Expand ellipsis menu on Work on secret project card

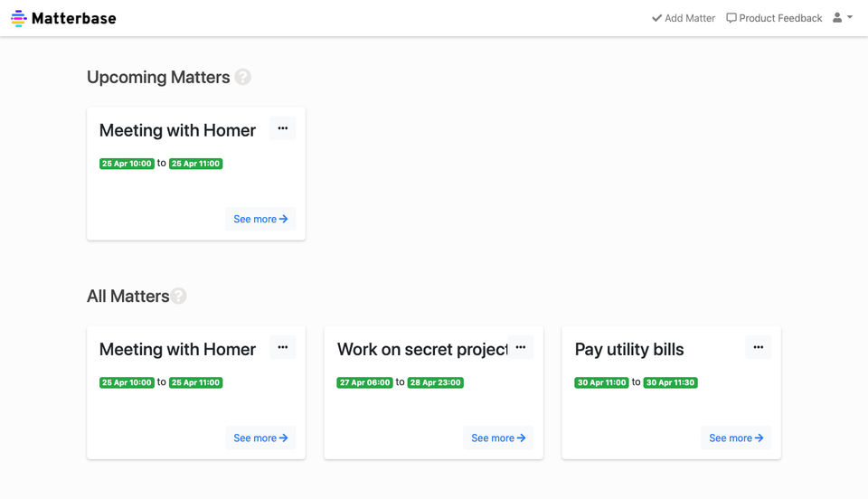coord(520,347)
